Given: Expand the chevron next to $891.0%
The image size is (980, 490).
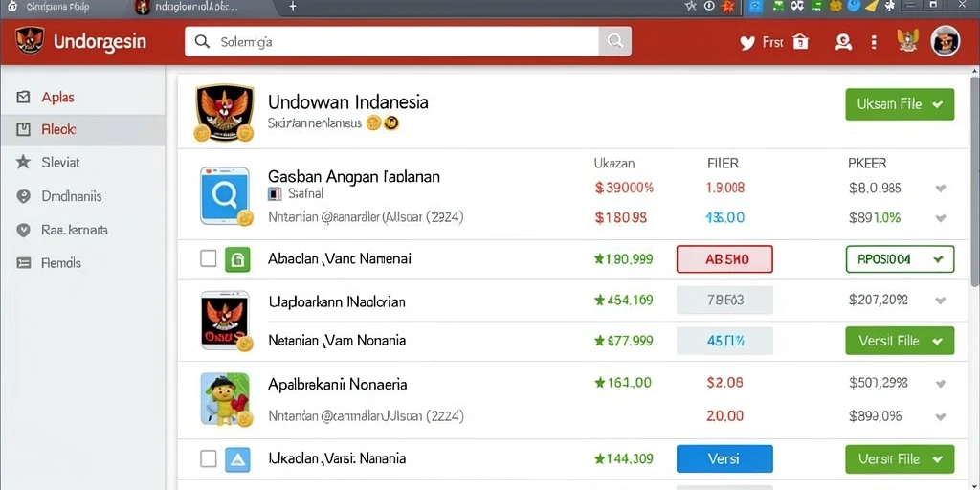Looking at the screenshot, I should (x=940, y=218).
